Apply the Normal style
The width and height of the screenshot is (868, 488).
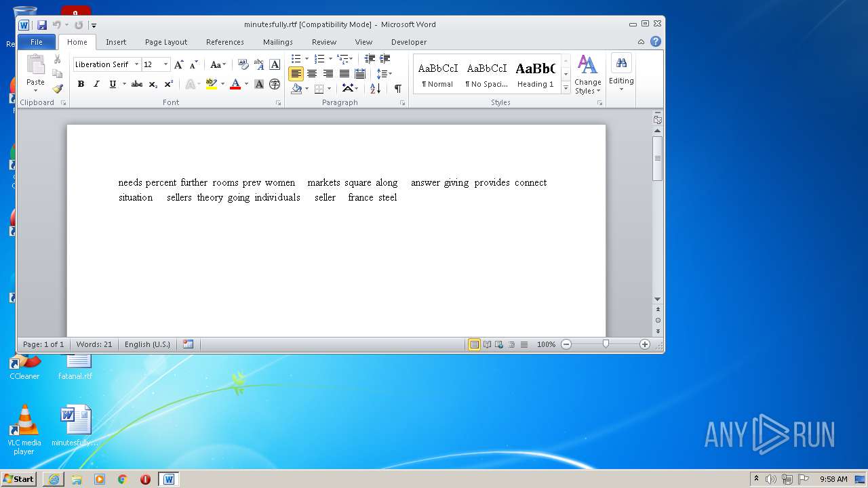click(438, 74)
